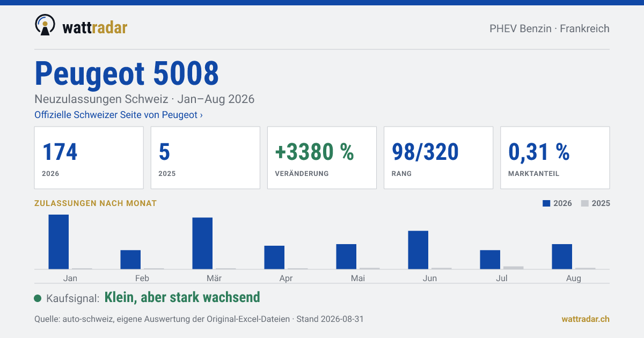Select the 0,31 % Marktanteil card
Viewport: 644px width, 338px height.
[x=555, y=158]
